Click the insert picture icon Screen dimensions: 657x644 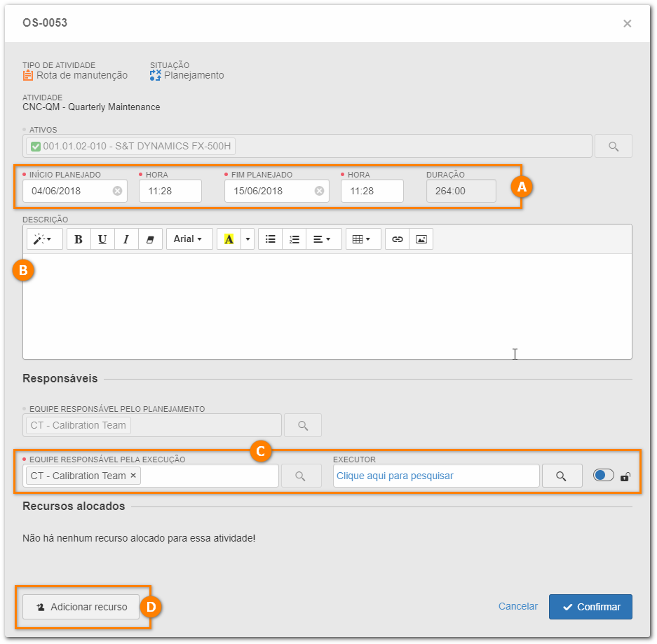tap(421, 239)
